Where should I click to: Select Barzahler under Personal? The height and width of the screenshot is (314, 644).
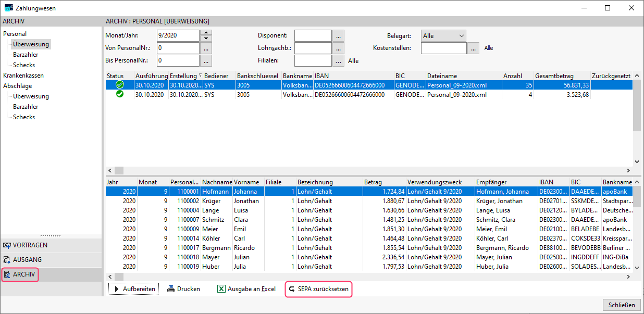pyautogui.click(x=26, y=55)
